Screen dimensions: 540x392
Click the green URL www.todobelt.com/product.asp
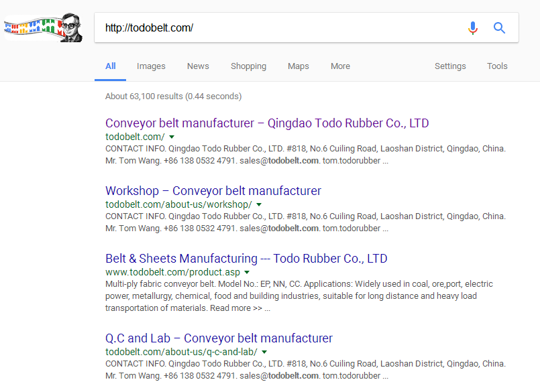tap(172, 272)
